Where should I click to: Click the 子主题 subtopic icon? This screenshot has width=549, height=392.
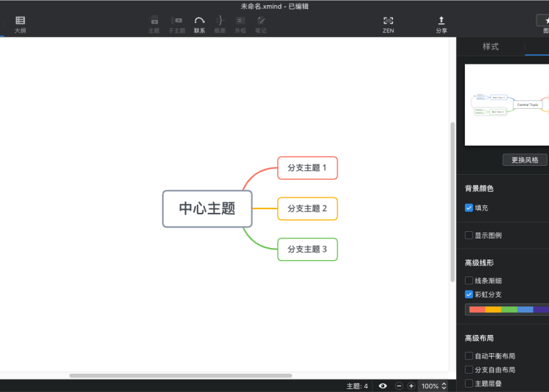pyautogui.click(x=176, y=24)
